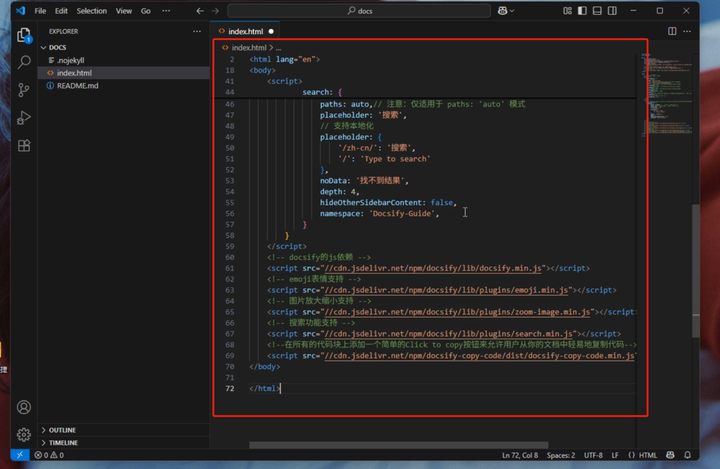Expand the TIMELINE section

[x=62, y=442]
